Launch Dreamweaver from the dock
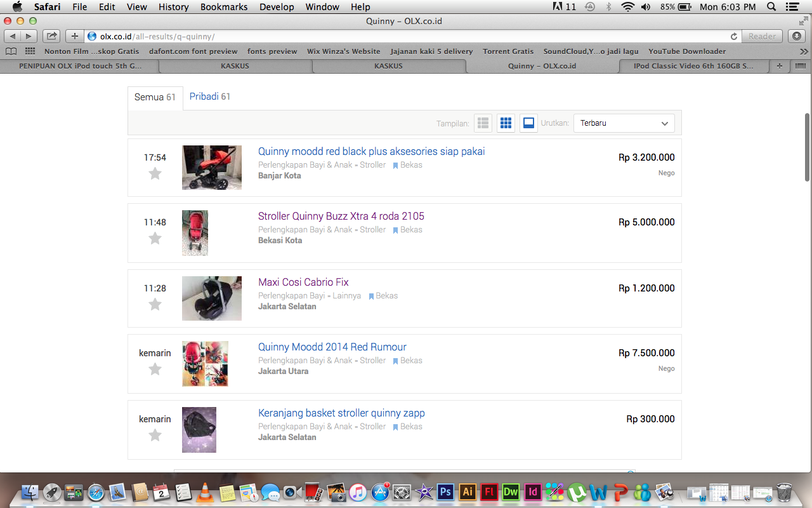The height and width of the screenshot is (508, 812). pyautogui.click(x=511, y=491)
